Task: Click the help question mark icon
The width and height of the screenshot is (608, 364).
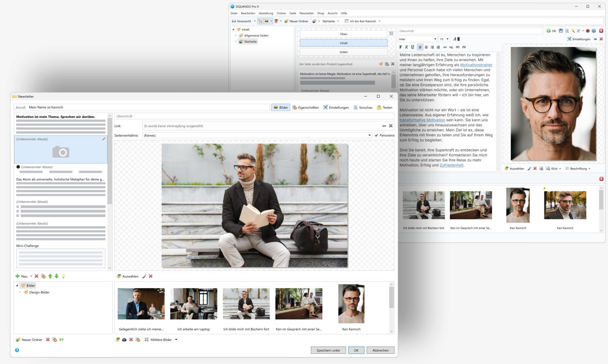Action: pos(17,350)
